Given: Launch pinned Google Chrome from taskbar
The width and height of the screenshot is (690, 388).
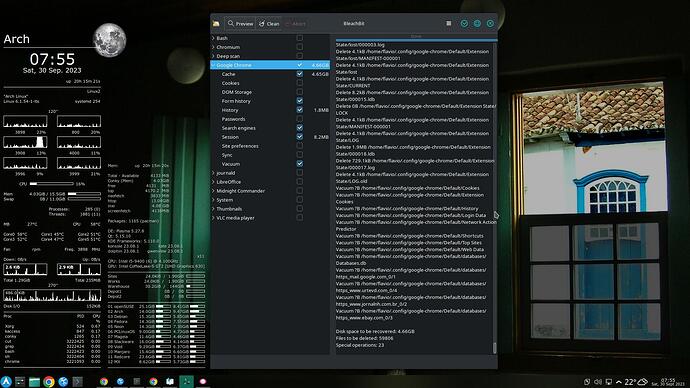Looking at the screenshot, I should (x=49, y=382).
